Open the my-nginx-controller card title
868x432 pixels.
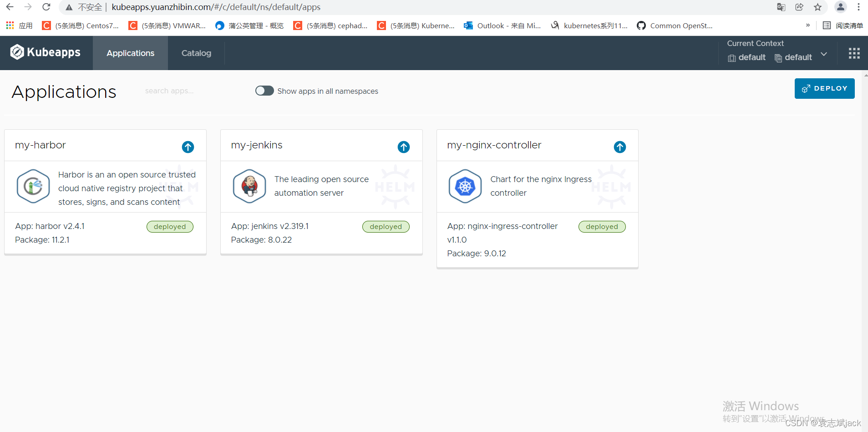tap(494, 145)
